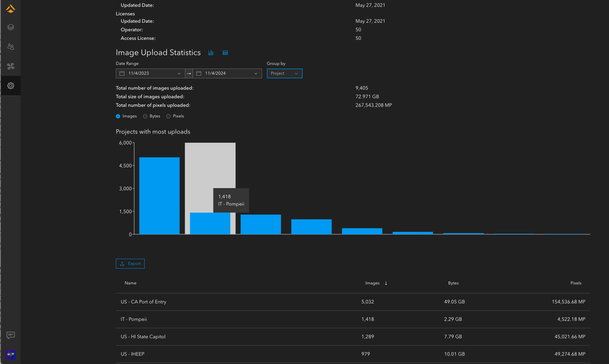Toggle the Images column sort arrow
609x364 pixels.
click(x=387, y=283)
